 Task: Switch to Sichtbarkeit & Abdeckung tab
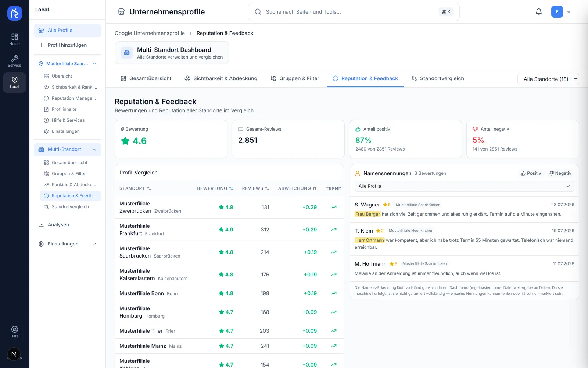221,78
